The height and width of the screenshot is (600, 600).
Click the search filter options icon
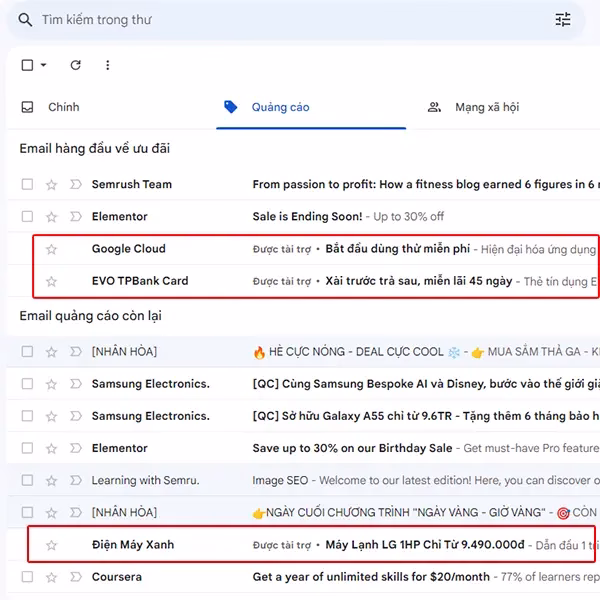[x=563, y=20]
